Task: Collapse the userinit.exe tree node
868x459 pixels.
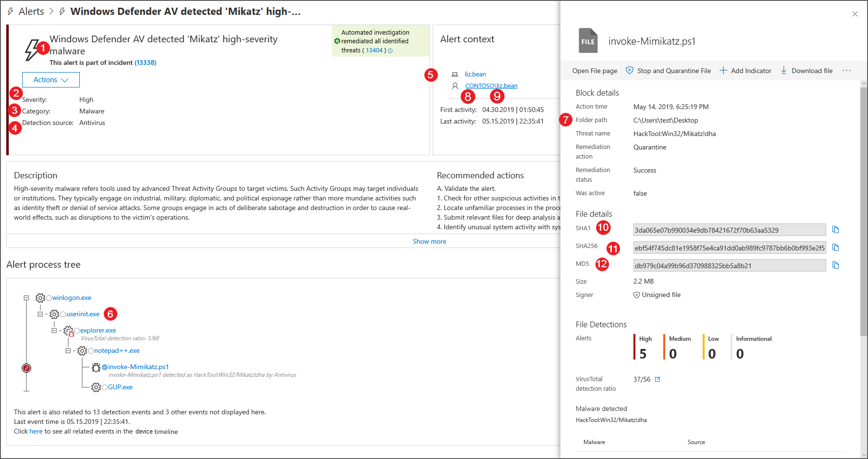Action: [40, 314]
